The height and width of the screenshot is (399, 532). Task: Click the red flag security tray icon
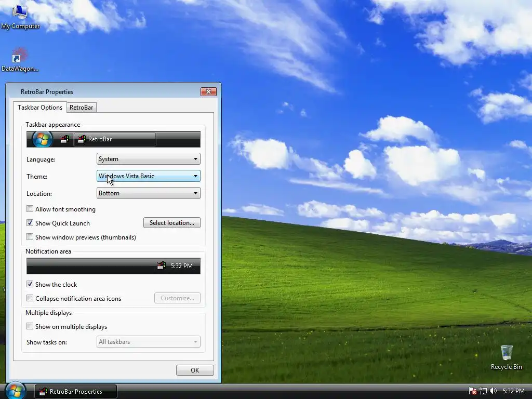[473, 391]
